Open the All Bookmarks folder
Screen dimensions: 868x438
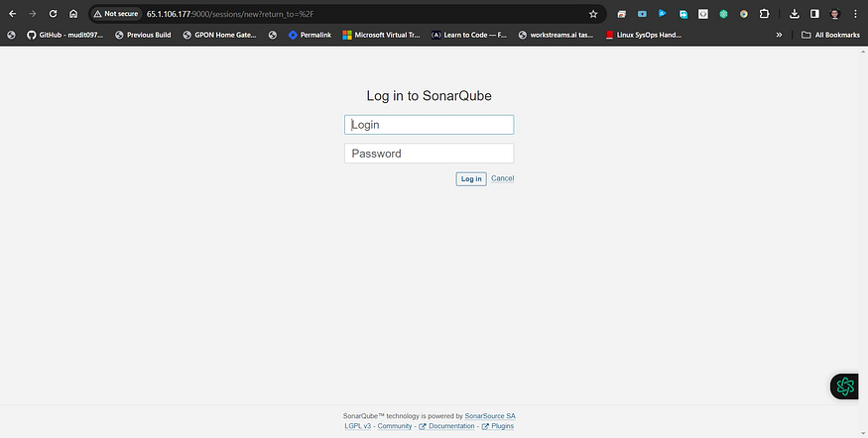830,35
